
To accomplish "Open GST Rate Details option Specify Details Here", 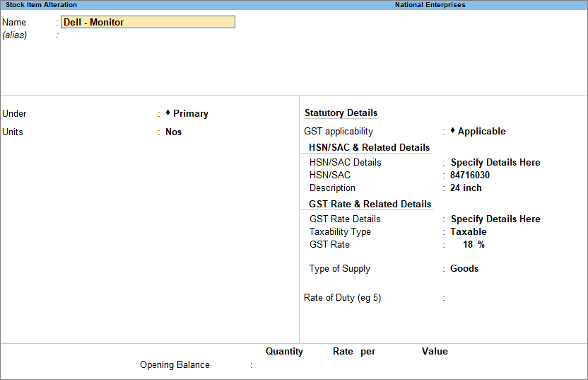I will [495, 219].
